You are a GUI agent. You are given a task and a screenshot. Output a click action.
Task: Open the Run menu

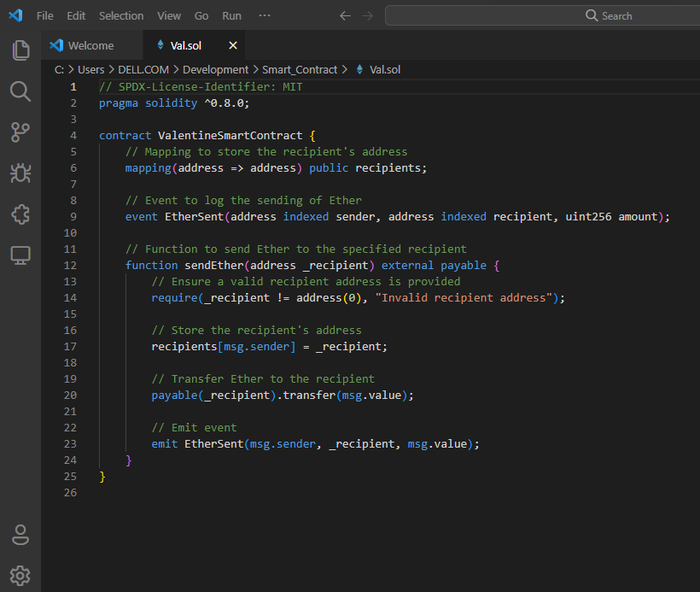[x=231, y=16]
